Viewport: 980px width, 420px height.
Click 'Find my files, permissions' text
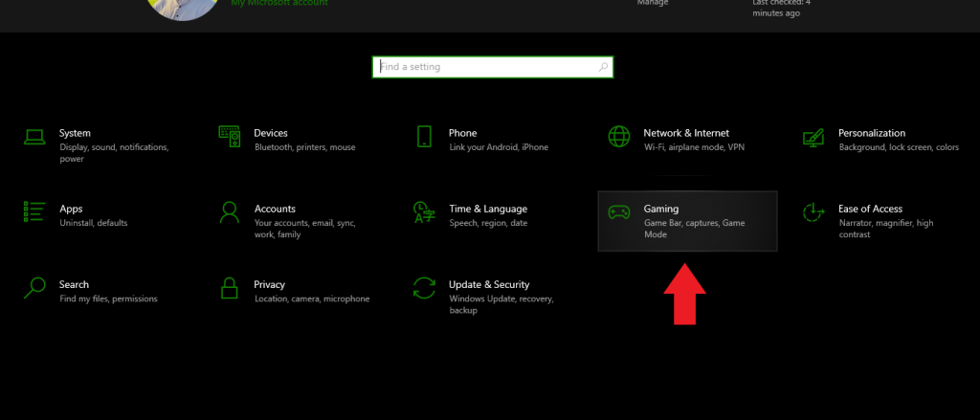pos(109,298)
